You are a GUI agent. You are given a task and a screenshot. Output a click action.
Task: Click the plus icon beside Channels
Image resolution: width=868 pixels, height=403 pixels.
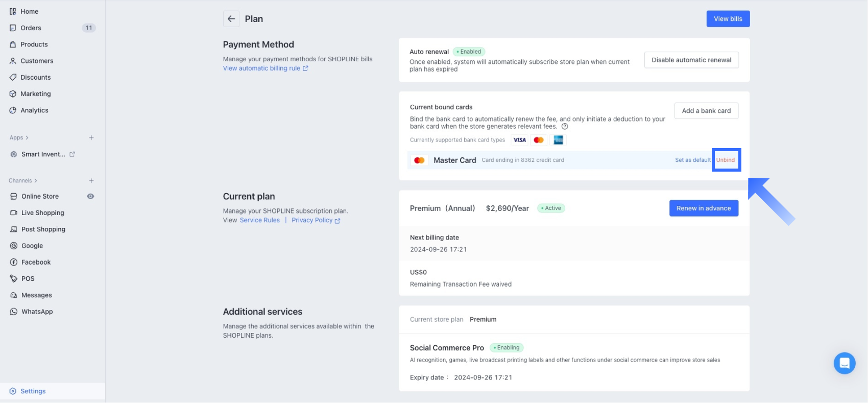click(x=91, y=181)
